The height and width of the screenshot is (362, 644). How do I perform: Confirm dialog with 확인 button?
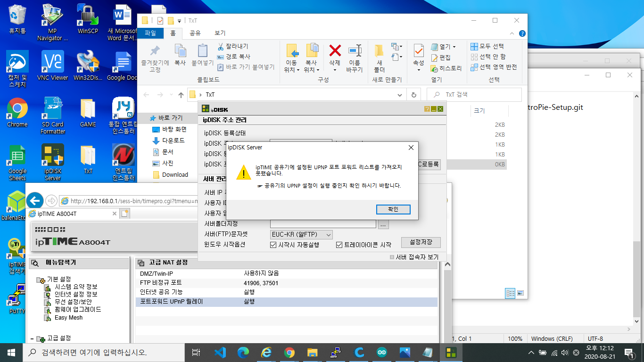pos(393,209)
